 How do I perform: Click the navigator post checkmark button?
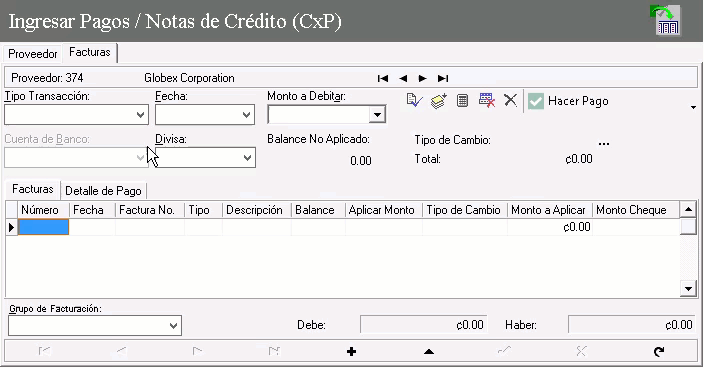pyautogui.click(x=505, y=351)
